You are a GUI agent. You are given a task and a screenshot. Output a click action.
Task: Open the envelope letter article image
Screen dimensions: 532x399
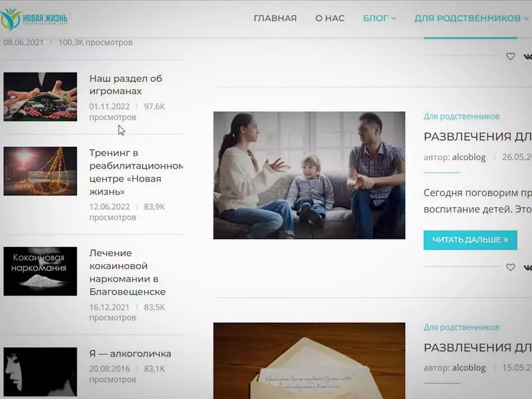309,361
